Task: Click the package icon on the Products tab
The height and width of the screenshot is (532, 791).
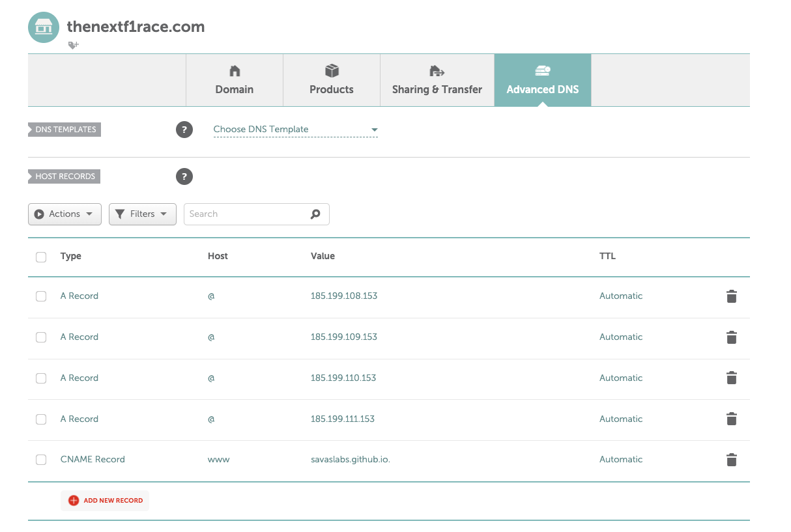Action: point(332,70)
